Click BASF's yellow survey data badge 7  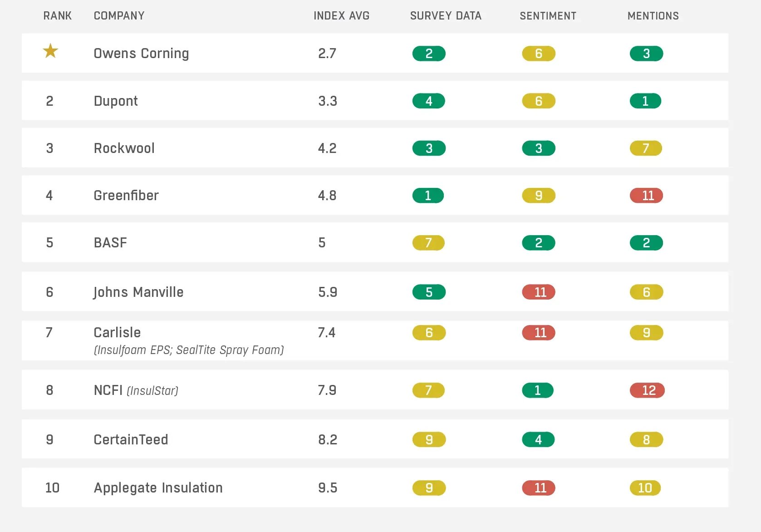pos(428,243)
